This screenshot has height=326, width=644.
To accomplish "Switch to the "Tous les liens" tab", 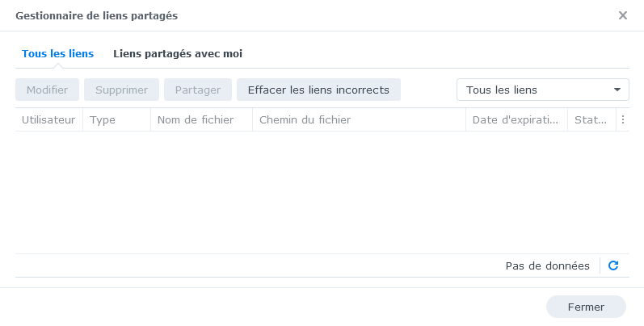I will (x=57, y=54).
